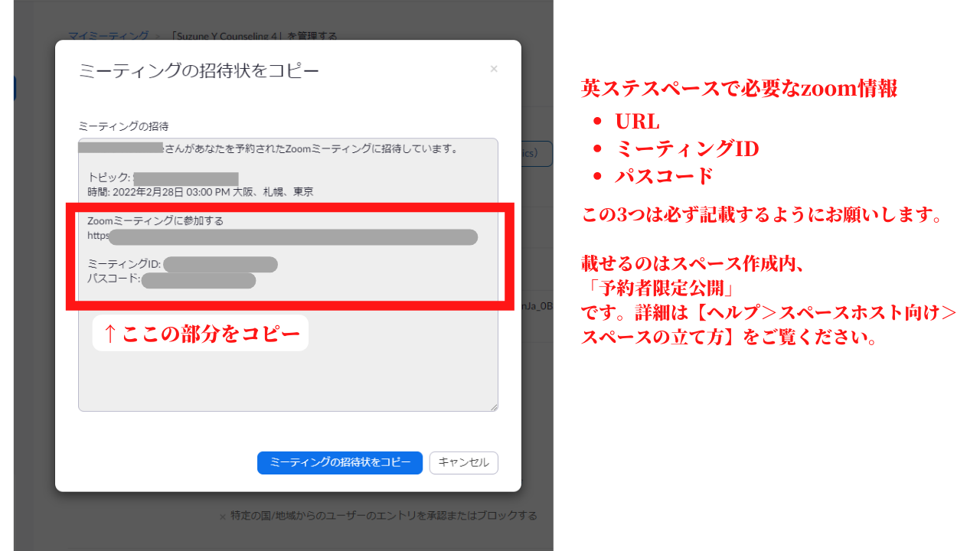Select the blue sidebar tab at the left edge
This screenshot has width=980, height=551.
pos(15,88)
